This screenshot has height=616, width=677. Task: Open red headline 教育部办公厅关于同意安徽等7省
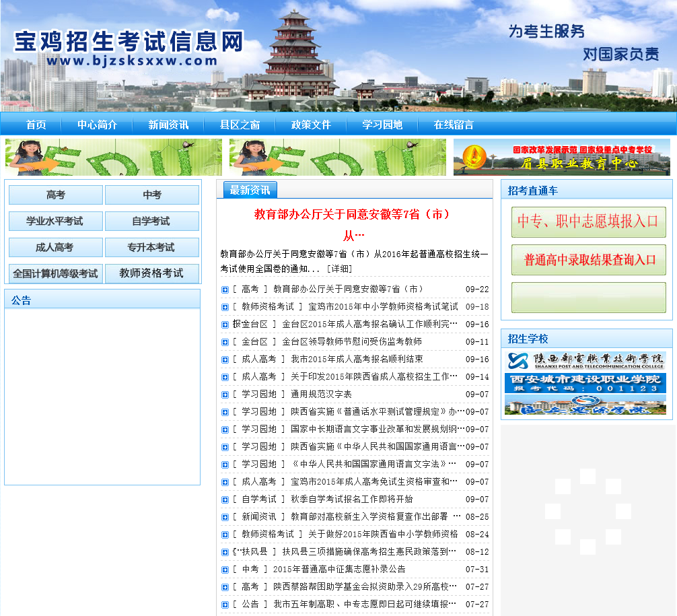pyautogui.click(x=353, y=225)
